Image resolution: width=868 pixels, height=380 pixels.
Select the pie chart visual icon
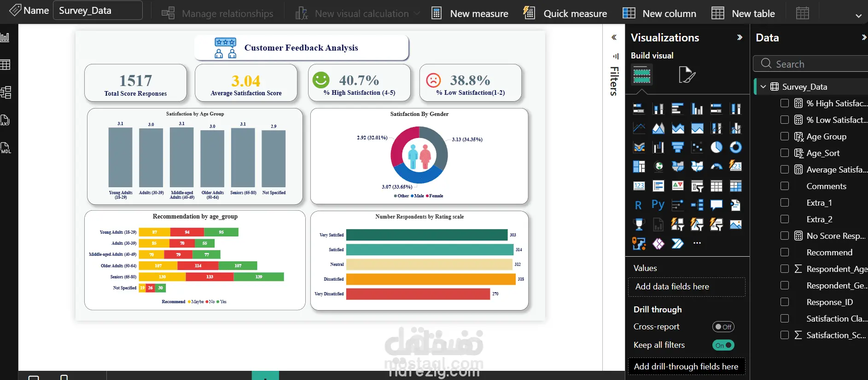pyautogui.click(x=717, y=147)
